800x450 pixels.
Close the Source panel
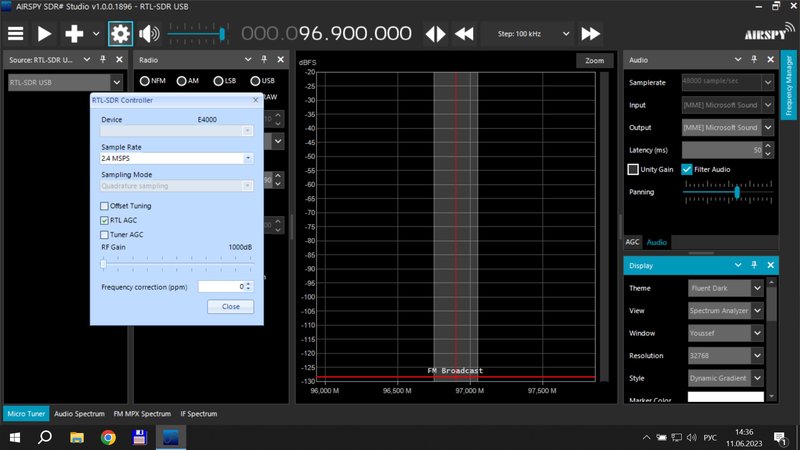click(119, 60)
